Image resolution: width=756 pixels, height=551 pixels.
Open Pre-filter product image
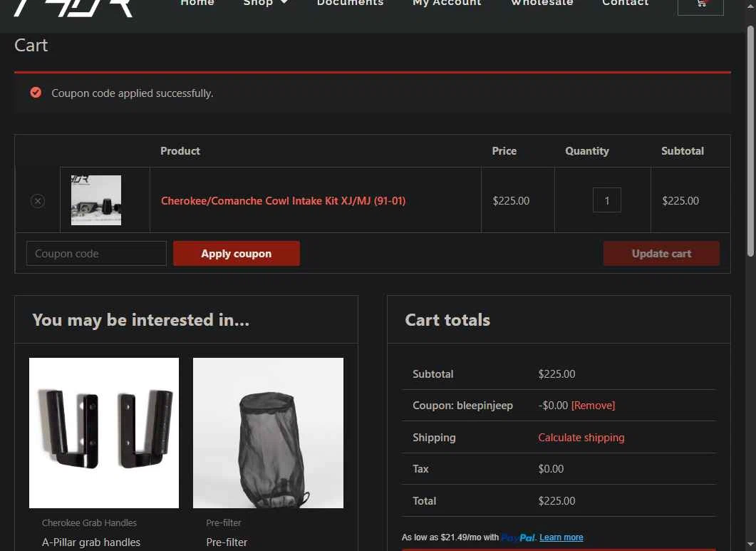[x=268, y=433]
